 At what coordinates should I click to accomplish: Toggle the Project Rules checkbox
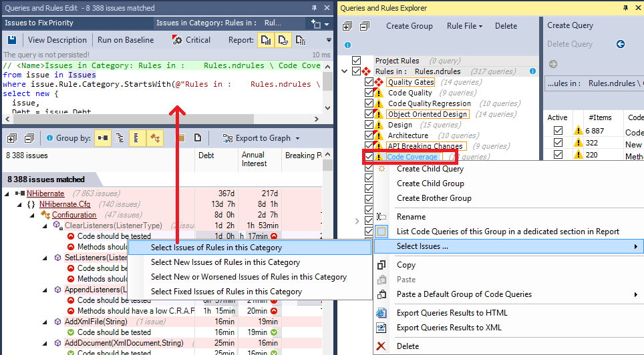pos(356,61)
